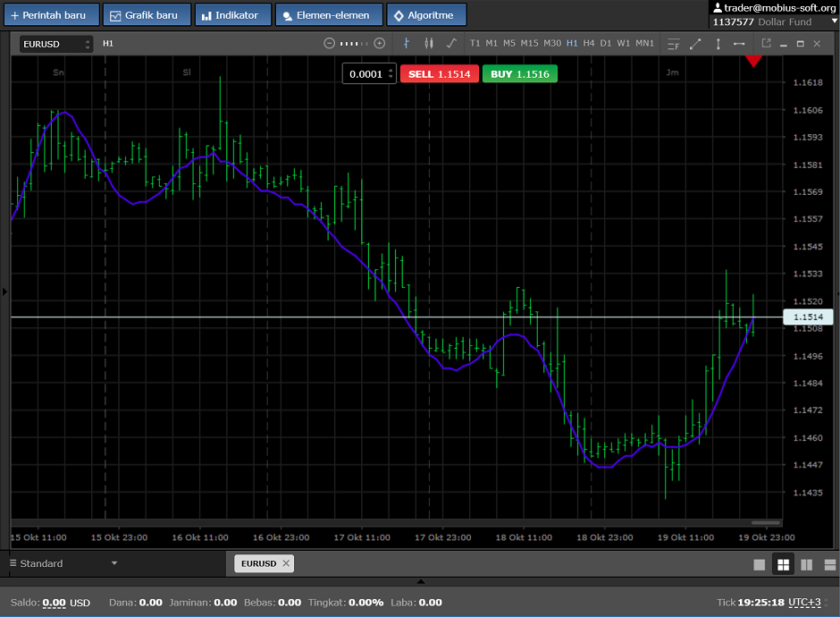840x617 pixels.
Task: Select the H1 timeframe
Action: (x=572, y=44)
